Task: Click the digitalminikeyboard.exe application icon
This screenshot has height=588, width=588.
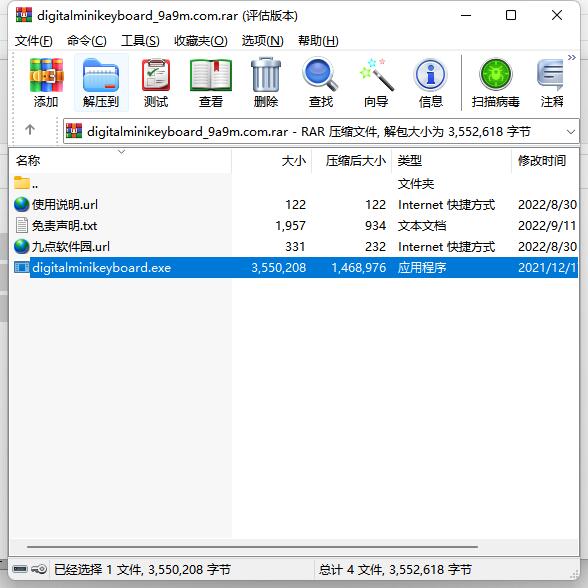Action: (21, 267)
